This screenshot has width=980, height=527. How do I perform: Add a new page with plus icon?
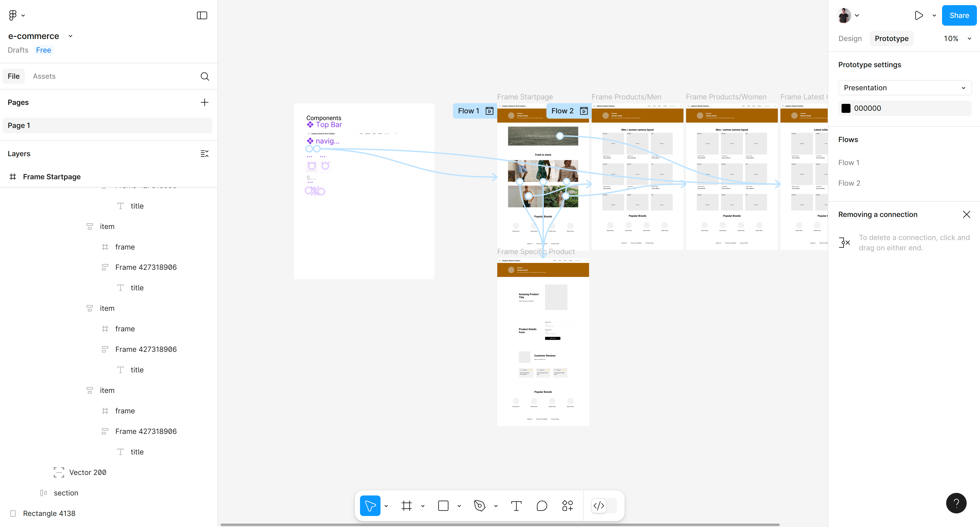205,102
